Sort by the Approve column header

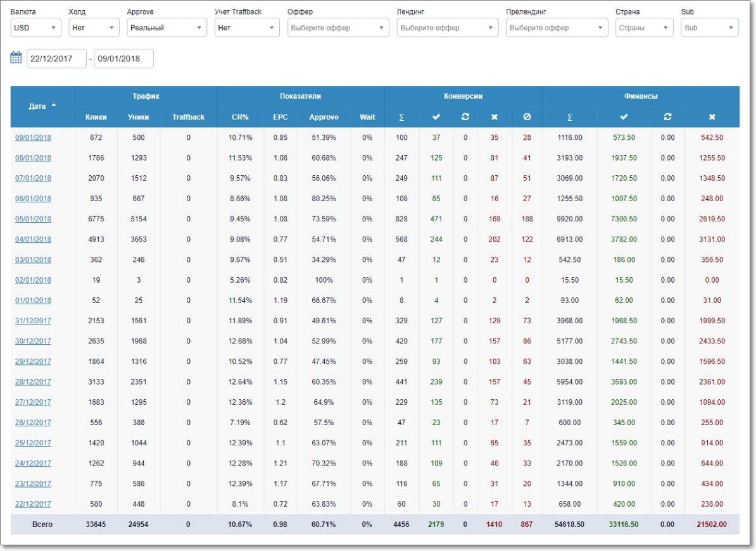pos(324,117)
